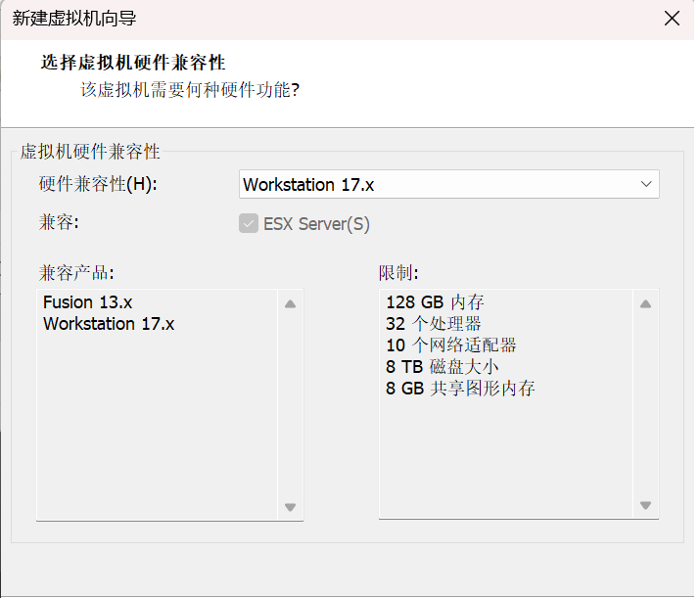
Task: Select Fusion 13.x in 兼容产品 list
Action: [x=88, y=302]
